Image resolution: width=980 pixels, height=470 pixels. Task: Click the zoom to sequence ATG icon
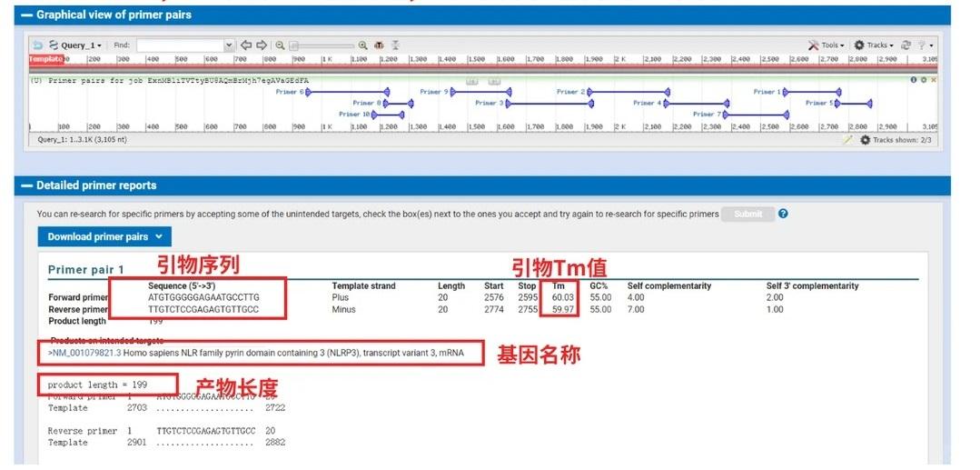pyautogui.click(x=379, y=45)
